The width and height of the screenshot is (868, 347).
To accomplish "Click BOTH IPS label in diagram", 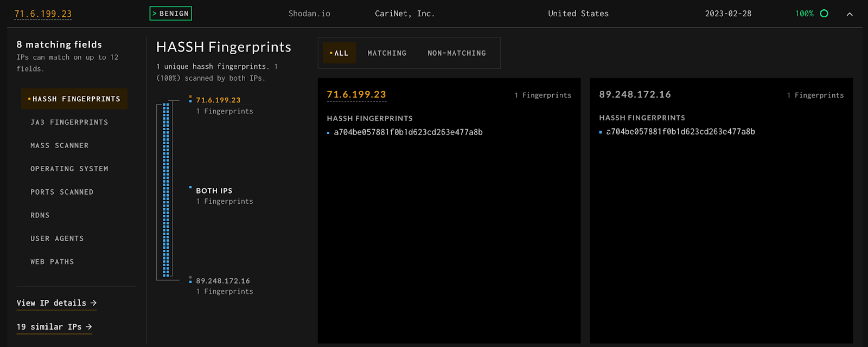I will [214, 191].
